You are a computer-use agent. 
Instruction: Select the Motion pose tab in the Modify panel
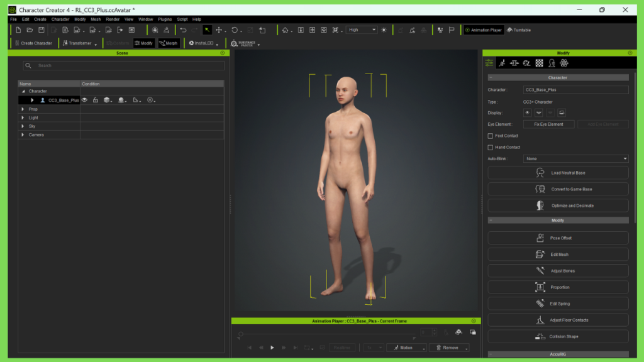pos(502,63)
